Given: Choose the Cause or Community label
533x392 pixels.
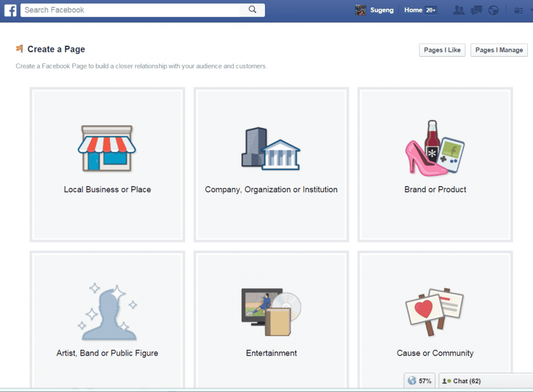Looking at the screenshot, I should (435, 353).
